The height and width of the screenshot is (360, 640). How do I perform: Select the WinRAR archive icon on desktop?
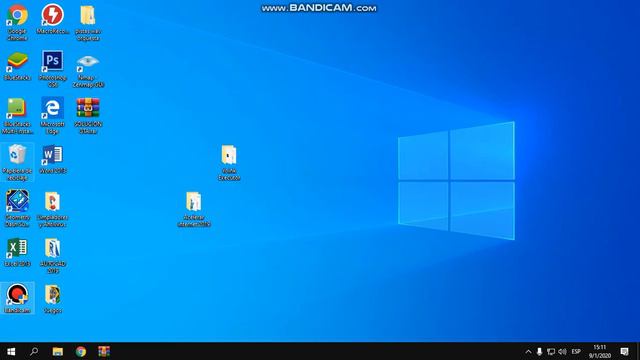click(88, 116)
